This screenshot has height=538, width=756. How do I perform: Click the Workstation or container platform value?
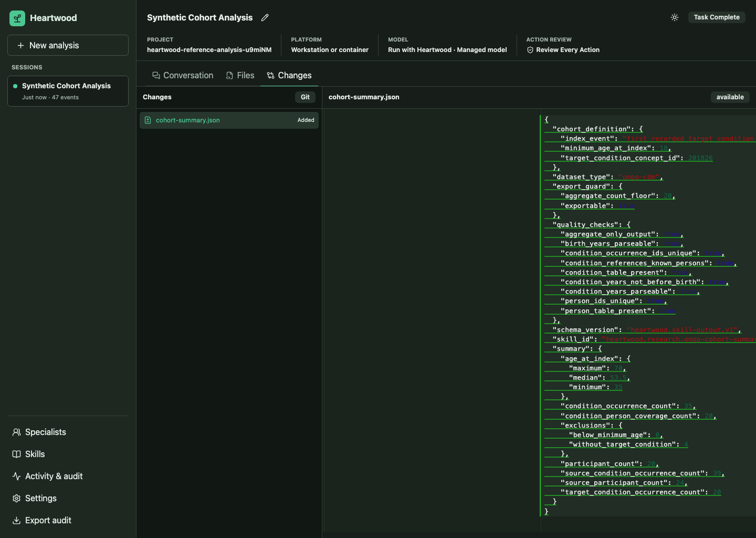[x=330, y=50]
